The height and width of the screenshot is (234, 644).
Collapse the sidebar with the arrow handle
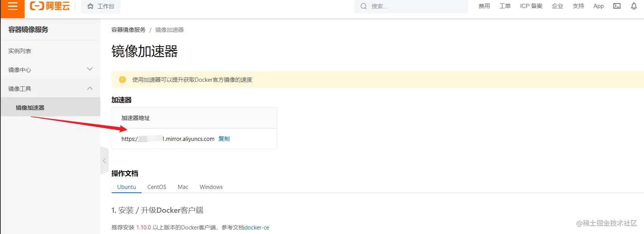click(x=104, y=161)
